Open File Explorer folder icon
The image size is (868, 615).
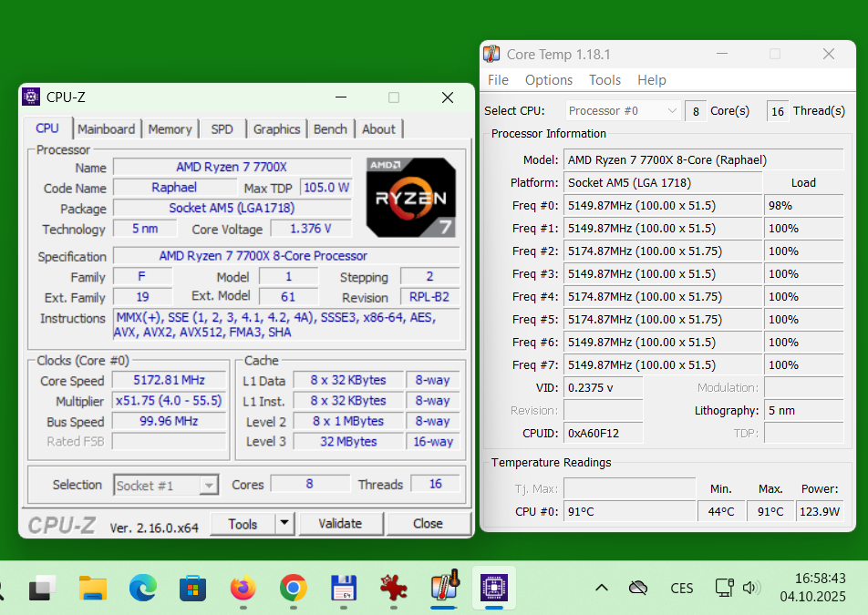pos(93,589)
